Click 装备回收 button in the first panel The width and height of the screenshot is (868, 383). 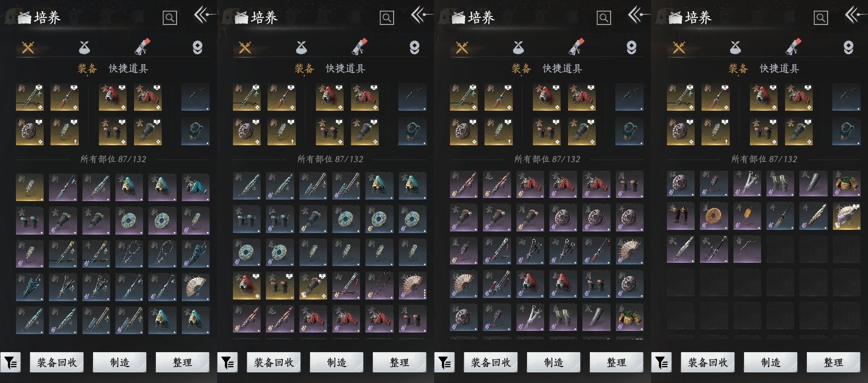coord(57,363)
